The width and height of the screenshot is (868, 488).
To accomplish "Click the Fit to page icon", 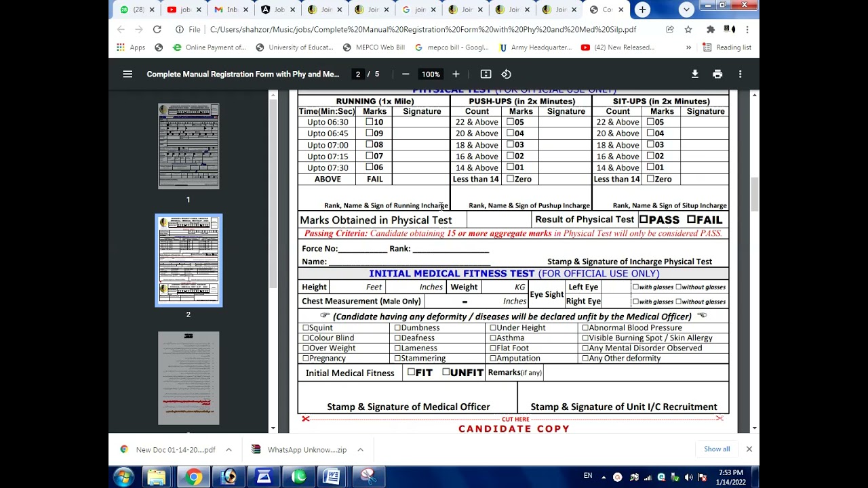I will tap(486, 74).
